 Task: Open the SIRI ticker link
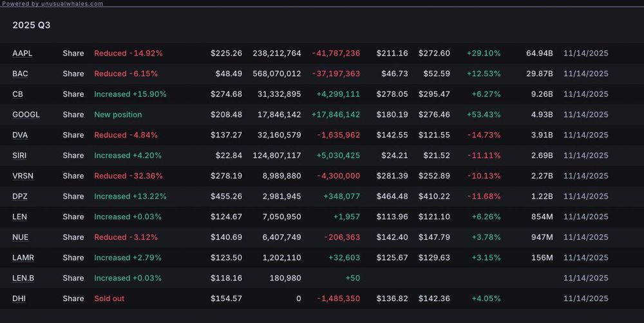[x=19, y=155]
